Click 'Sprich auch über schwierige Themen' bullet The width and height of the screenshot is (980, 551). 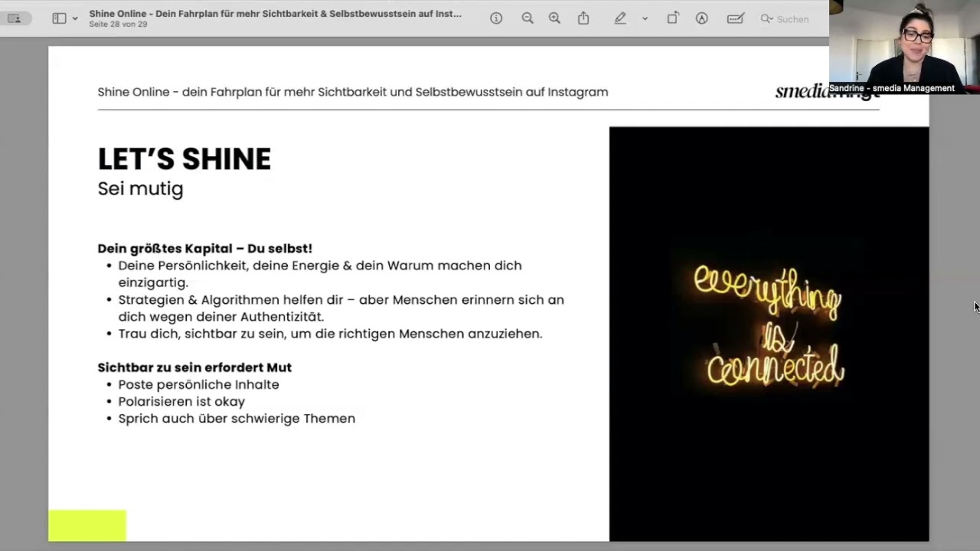pos(237,419)
